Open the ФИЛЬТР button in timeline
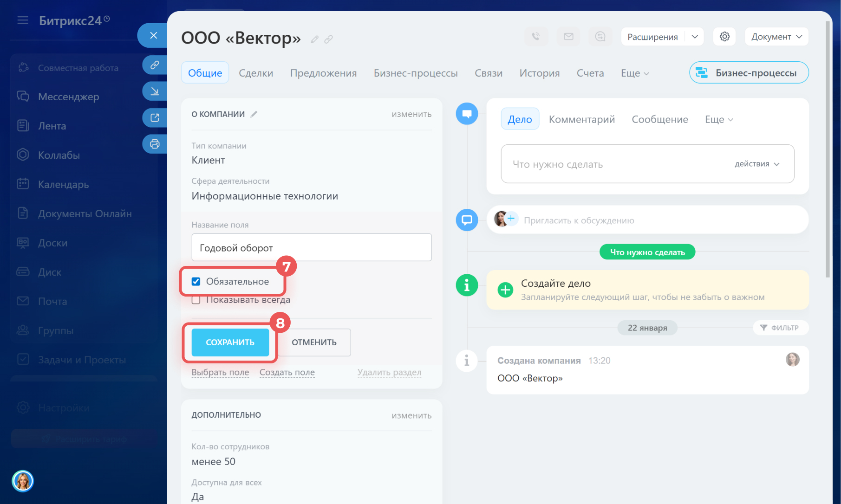This screenshot has height=504, width=841. pos(780,328)
